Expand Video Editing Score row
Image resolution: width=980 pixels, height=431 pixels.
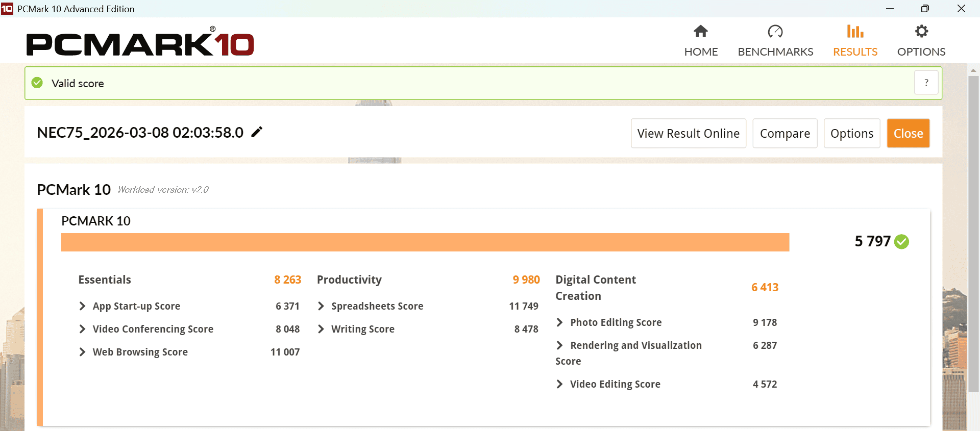coord(559,384)
